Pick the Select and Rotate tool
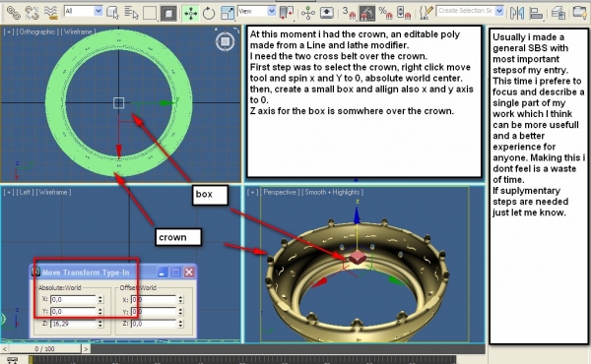The image size is (591, 364). coord(209,14)
